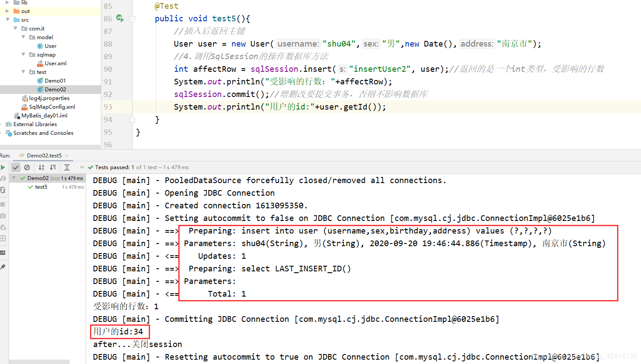This screenshot has width=641, height=364.
Task: Click the log4j.properties file icon
Action: 25,98
